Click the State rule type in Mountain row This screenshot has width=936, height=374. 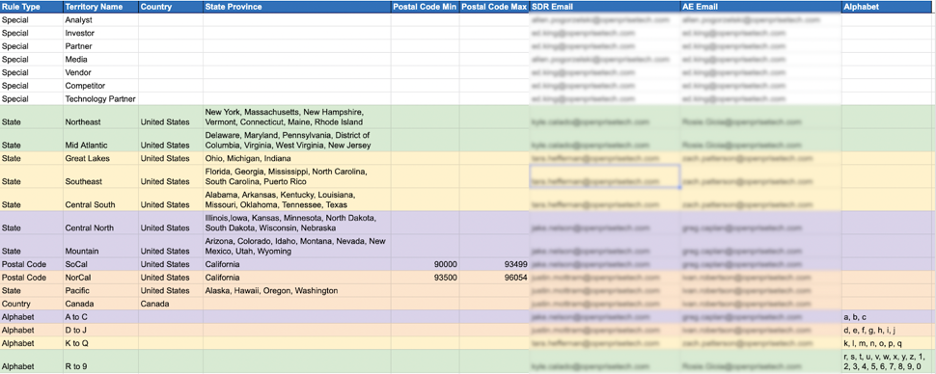(x=31, y=246)
